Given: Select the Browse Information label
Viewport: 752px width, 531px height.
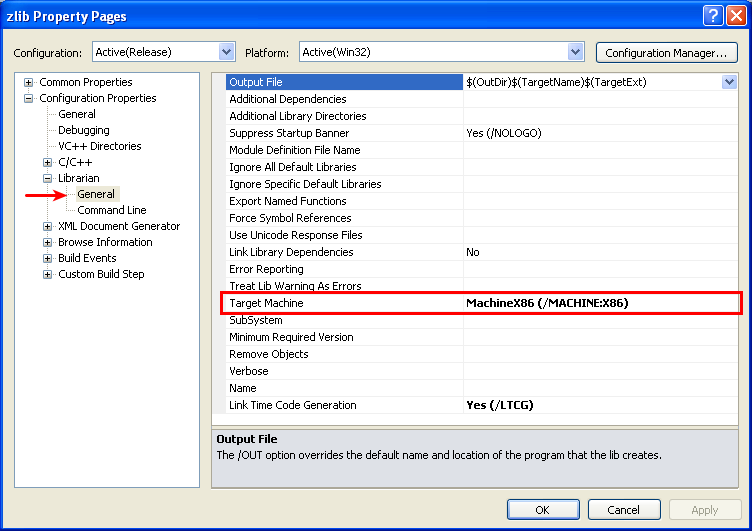Looking at the screenshot, I should (105, 242).
